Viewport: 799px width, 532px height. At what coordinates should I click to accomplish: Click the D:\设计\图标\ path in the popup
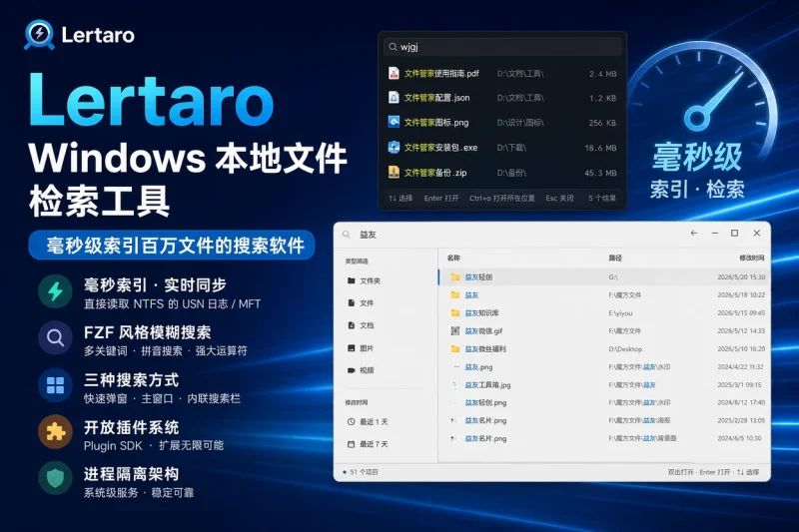[x=520, y=123]
